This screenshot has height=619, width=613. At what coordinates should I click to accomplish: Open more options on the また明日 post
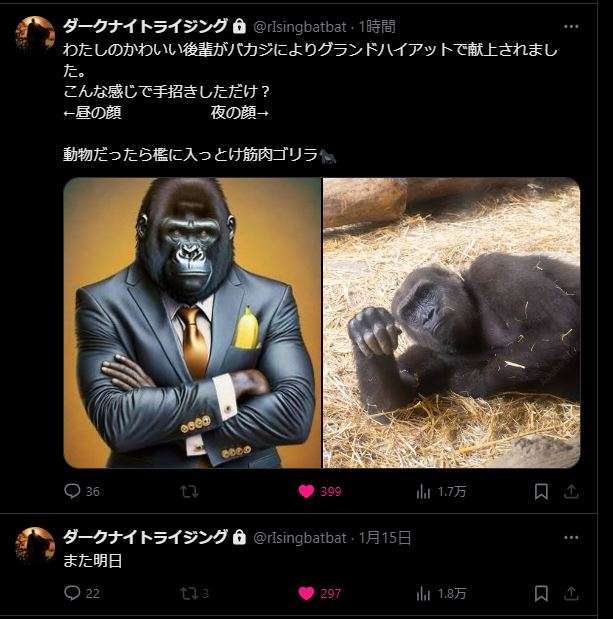[x=571, y=538]
